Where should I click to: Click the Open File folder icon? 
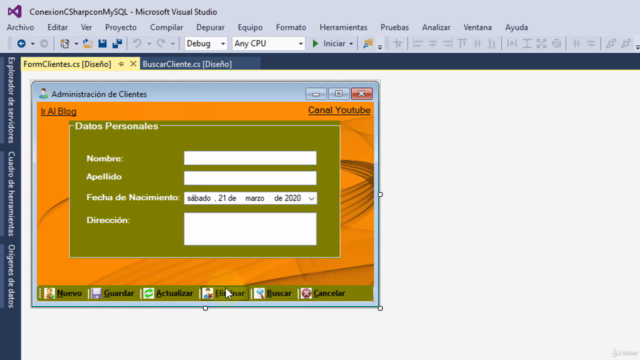pyautogui.click(x=87, y=43)
